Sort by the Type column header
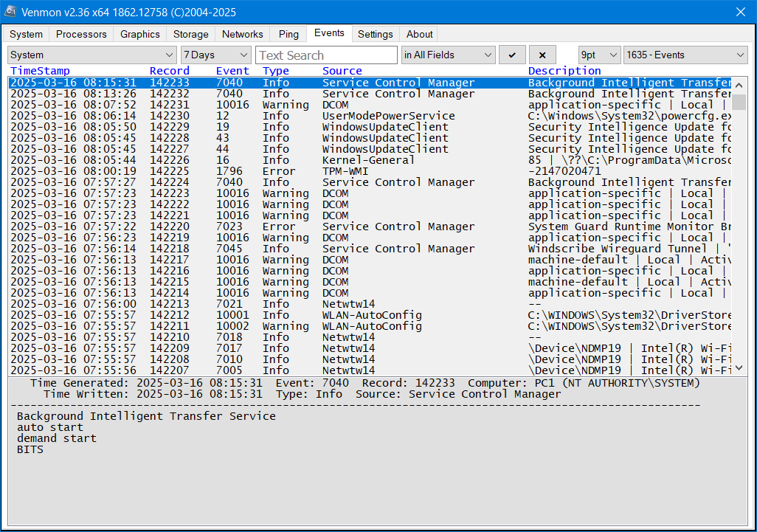 point(276,71)
